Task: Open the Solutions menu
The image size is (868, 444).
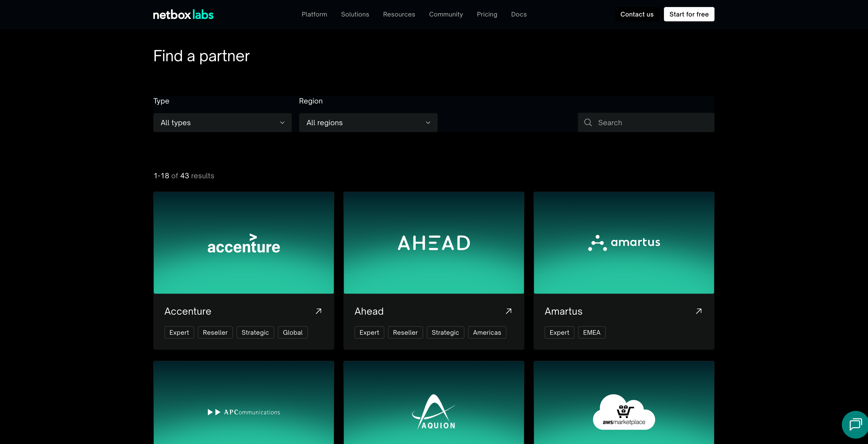Action: coord(355,14)
